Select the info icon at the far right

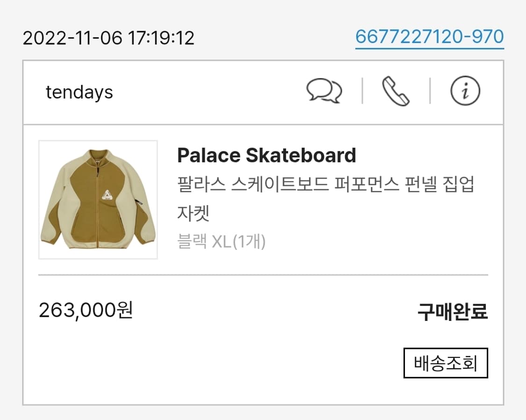[464, 91]
